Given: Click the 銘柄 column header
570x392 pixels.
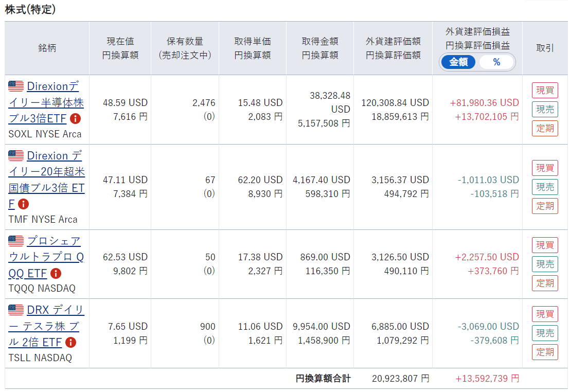Looking at the screenshot, I should [x=47, y=48].
